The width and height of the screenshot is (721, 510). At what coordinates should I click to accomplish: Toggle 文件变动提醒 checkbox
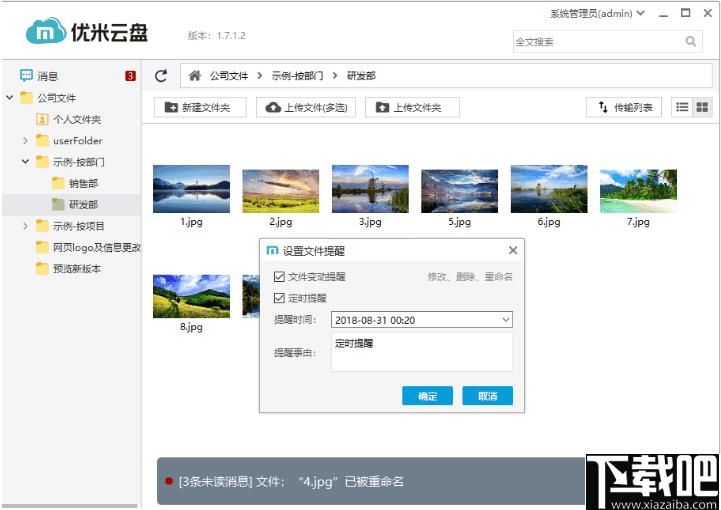279,276
